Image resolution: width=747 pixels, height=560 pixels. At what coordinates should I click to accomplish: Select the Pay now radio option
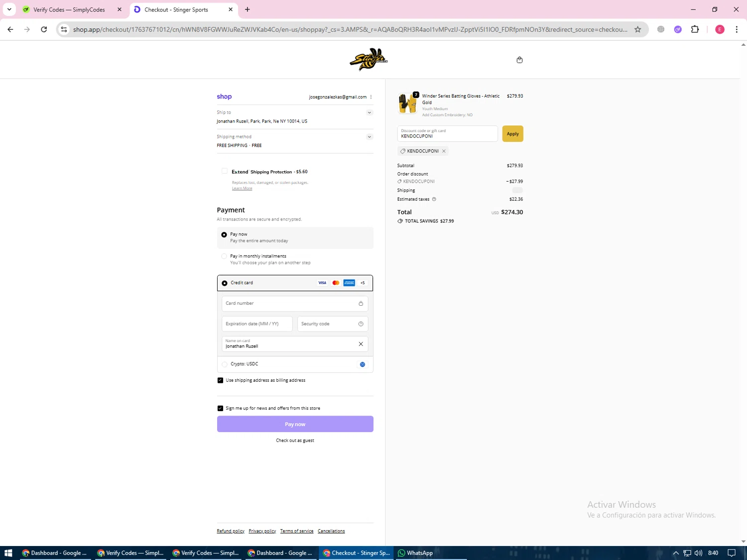point(224,234)
